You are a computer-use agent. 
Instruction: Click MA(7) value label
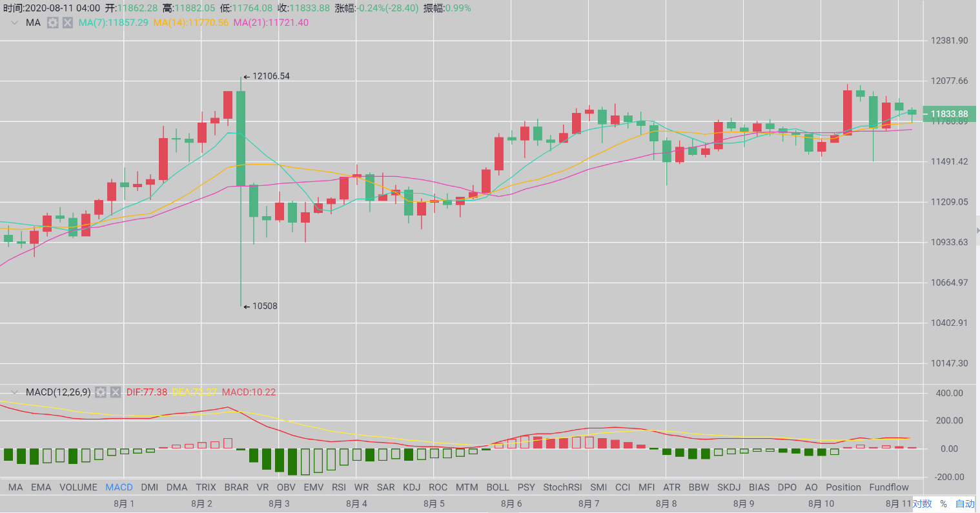click(x=113, y=23)
